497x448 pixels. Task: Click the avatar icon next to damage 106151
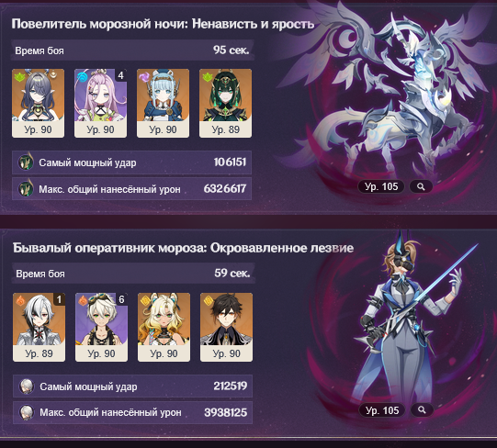click(x=26, y=162)
